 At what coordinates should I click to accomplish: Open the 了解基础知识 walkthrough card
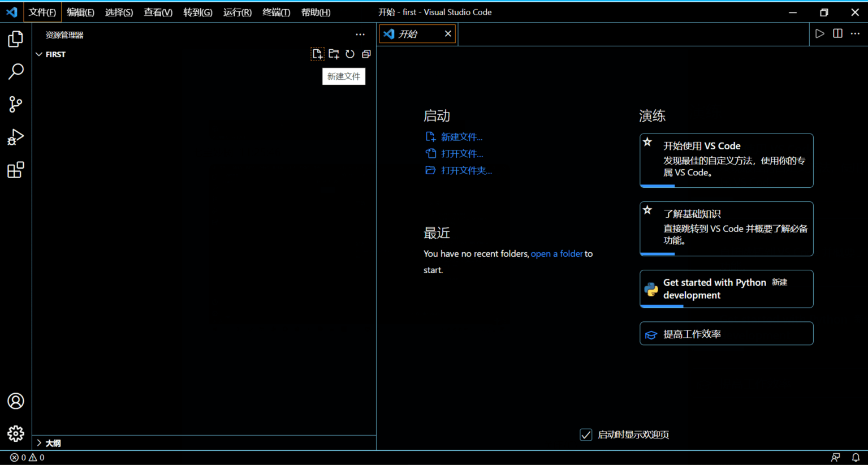(x=726, y=229)
